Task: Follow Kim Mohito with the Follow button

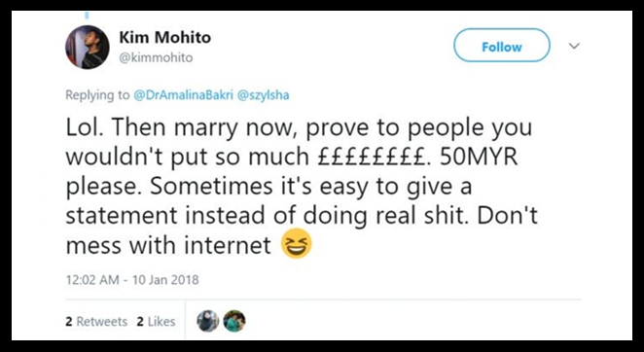Action: [x=501, y=46]
